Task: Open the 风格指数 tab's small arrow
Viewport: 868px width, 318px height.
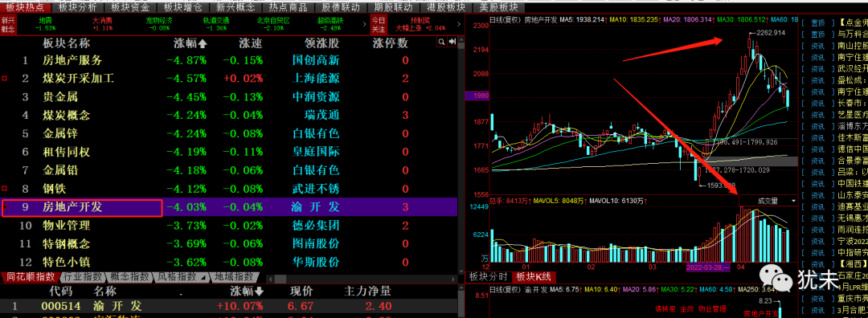Action: 203,277
